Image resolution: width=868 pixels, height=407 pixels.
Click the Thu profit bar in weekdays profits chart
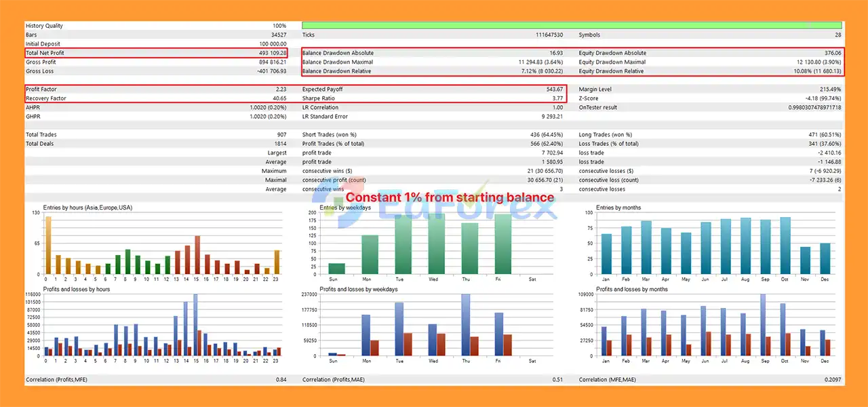(465, 324)
